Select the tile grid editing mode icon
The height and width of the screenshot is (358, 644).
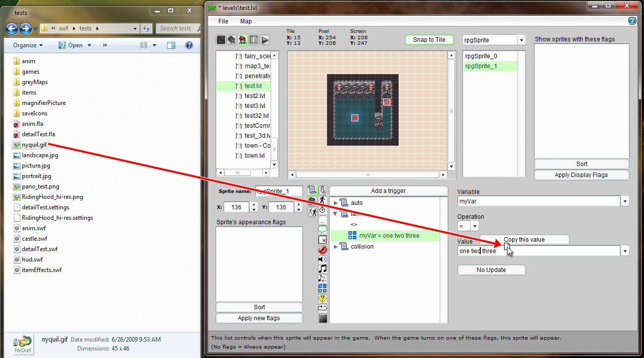(x=221, y=40)
